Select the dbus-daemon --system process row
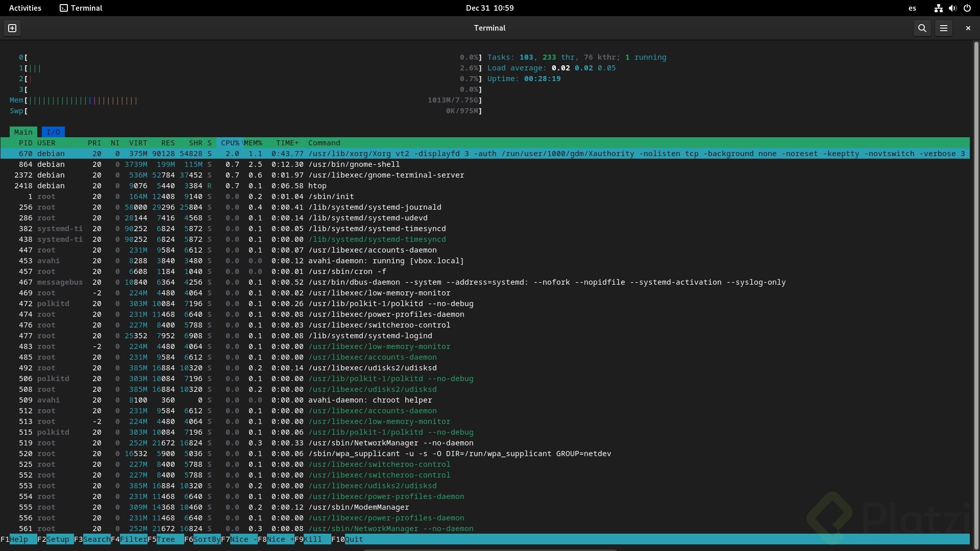 click(x=485, y=282)
